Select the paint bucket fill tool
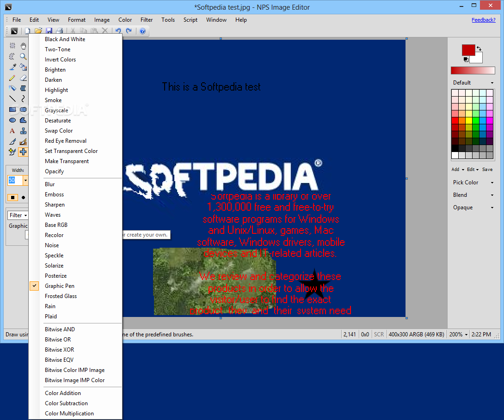This screenshot has width=504, height=420. tap(23, 67)
